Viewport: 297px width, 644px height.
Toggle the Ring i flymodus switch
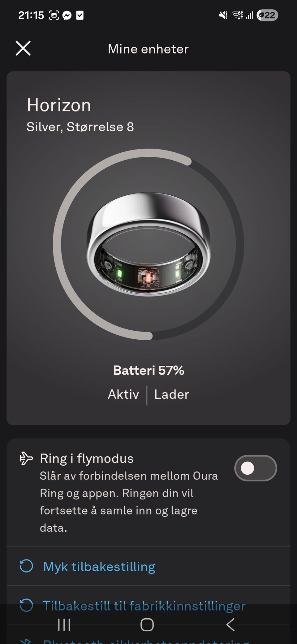tap(256, 468)
